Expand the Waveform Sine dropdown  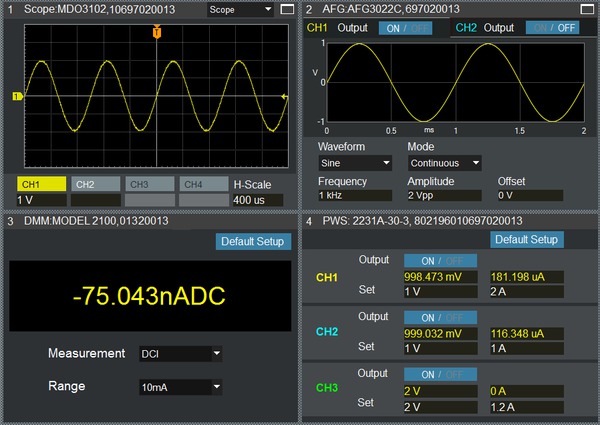pos(355,162)
